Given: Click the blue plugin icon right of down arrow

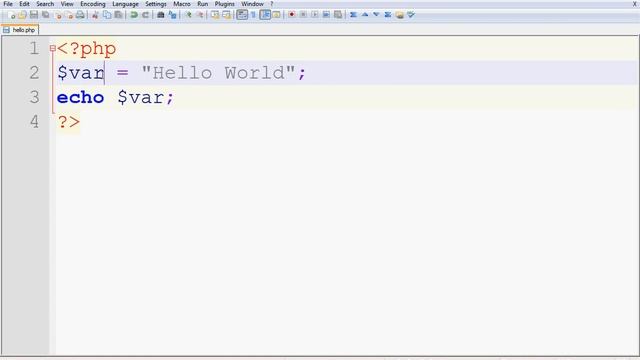Looking at the screenshot, I should pos(388,15).
